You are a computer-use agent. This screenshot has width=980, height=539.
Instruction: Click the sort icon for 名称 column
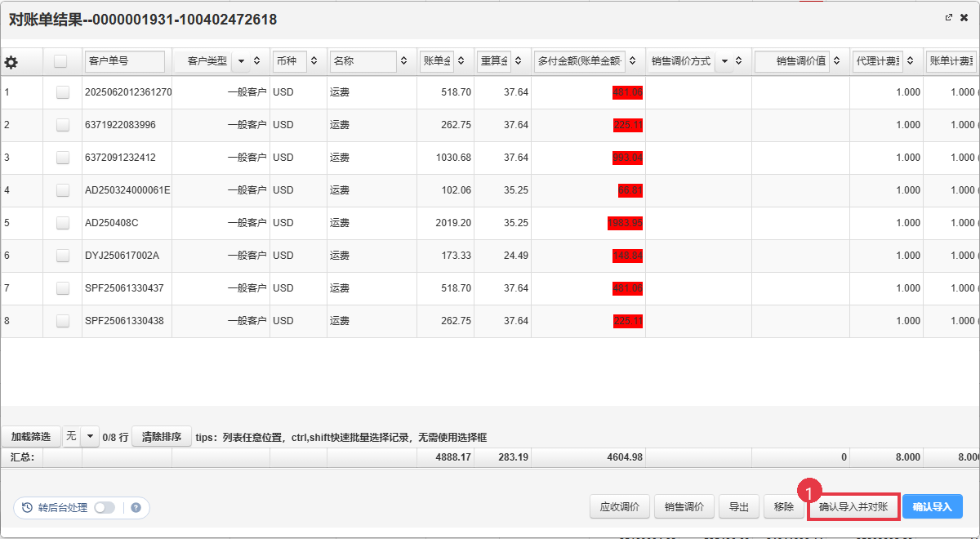click(x=403, y=60)
